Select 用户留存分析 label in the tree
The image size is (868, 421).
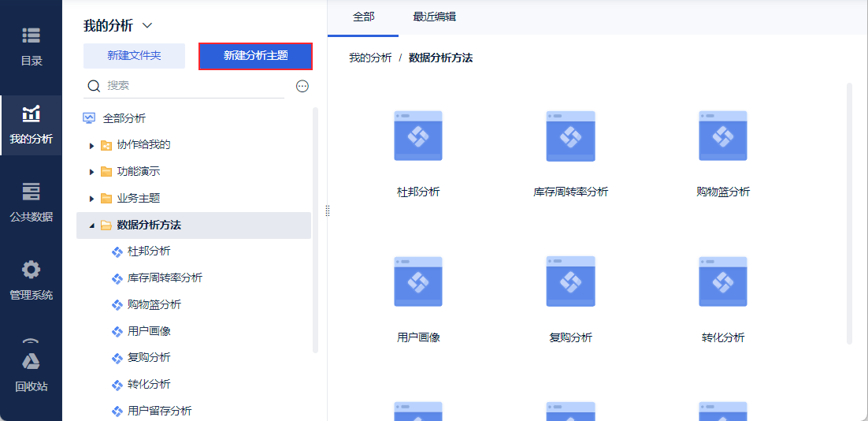[x=159, y=411]
